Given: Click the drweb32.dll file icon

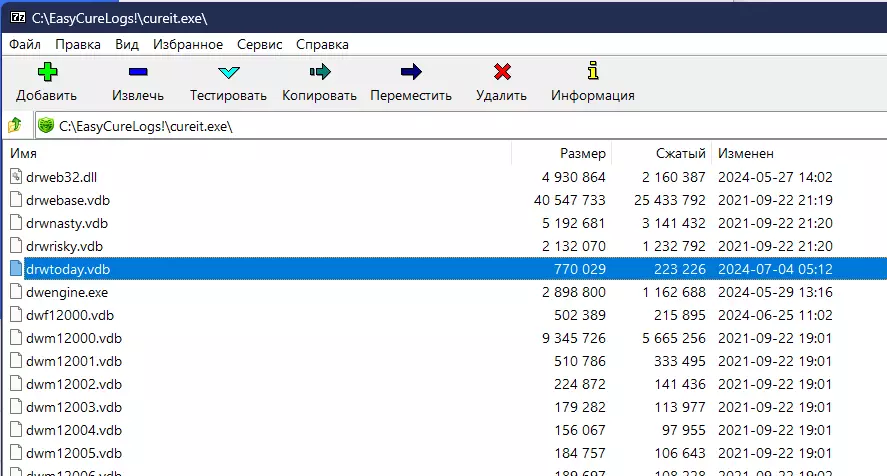Looking at the screenshot, I should [x=16, y=177].
